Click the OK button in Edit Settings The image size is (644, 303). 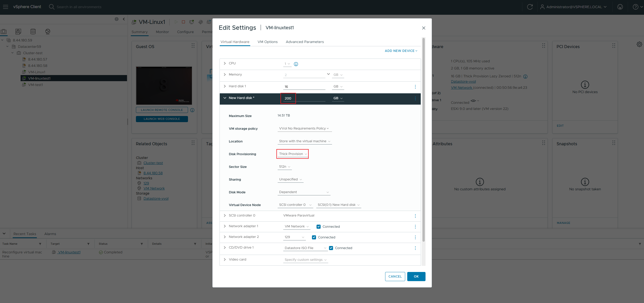(416, 277)
